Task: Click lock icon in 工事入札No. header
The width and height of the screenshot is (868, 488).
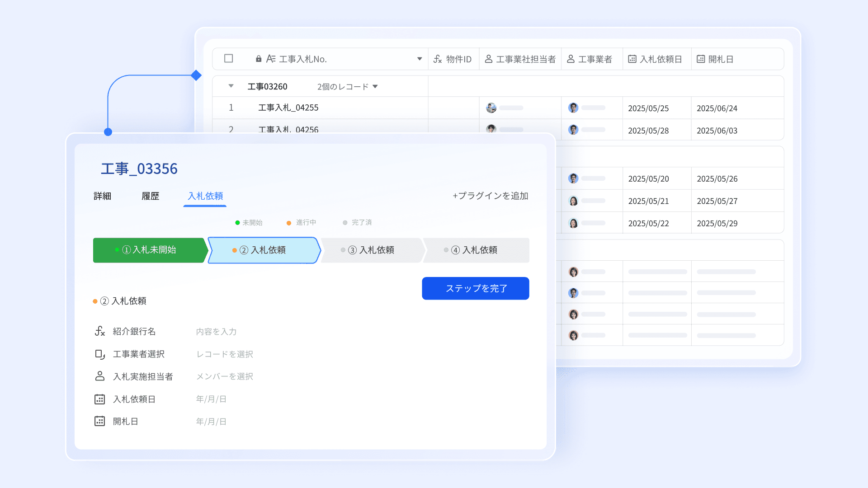Action: coord(259,59)
